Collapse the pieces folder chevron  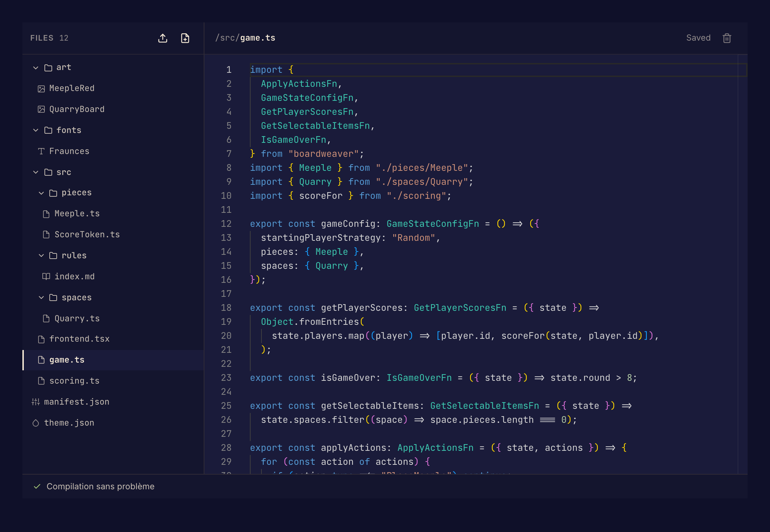[41, 193]
